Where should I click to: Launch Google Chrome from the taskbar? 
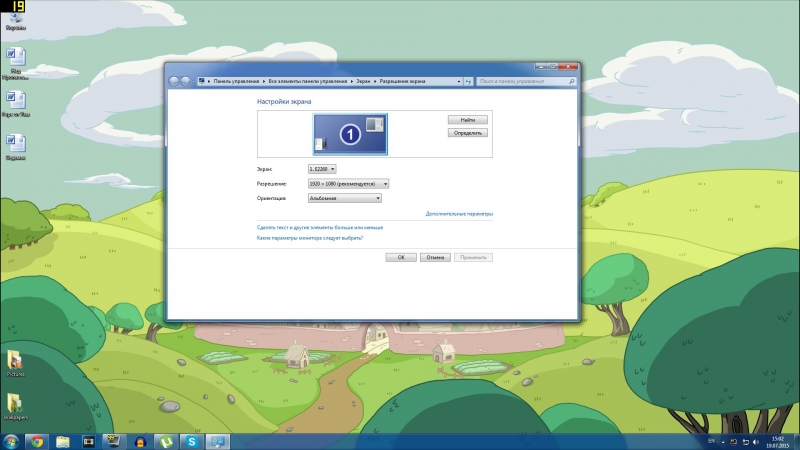click(37, 442)
